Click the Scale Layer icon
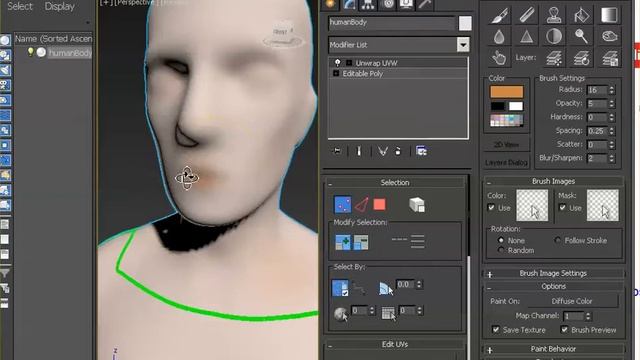 point(610,58)
